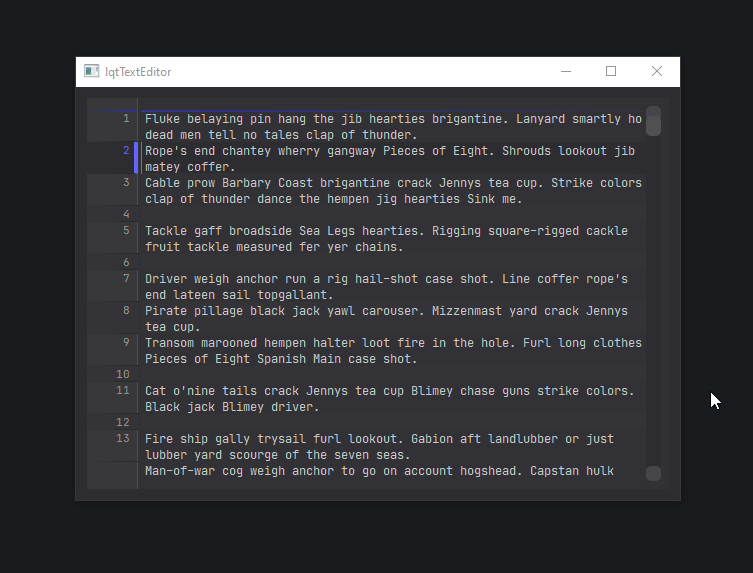Click 'Man-of-war cog weigh anchor' text
Image resolution: width=753 pixels, height=573 pixels.
239,471
